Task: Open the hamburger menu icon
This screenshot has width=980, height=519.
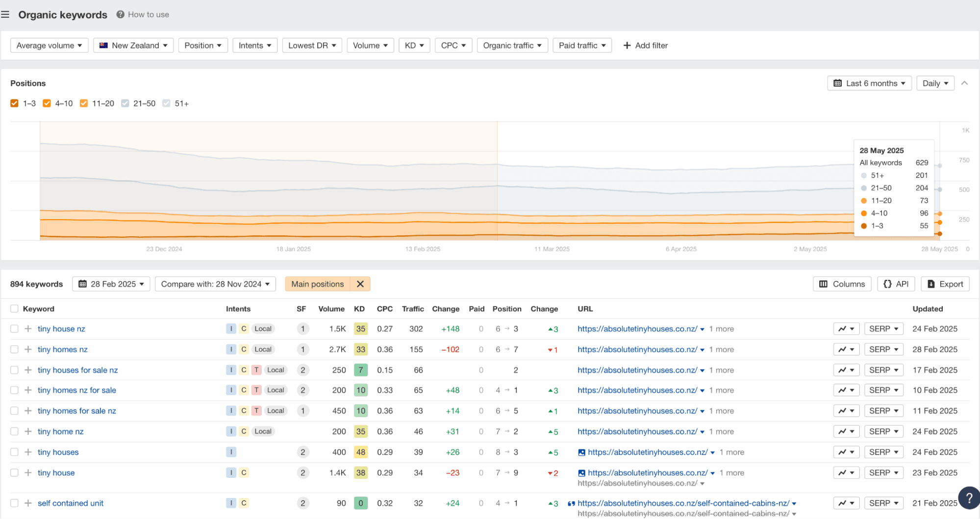Action: coord(5,15)
